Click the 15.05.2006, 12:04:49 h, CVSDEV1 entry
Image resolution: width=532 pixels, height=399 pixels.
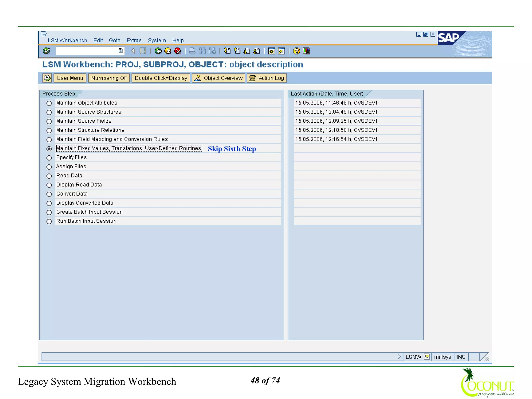[336, 112]
